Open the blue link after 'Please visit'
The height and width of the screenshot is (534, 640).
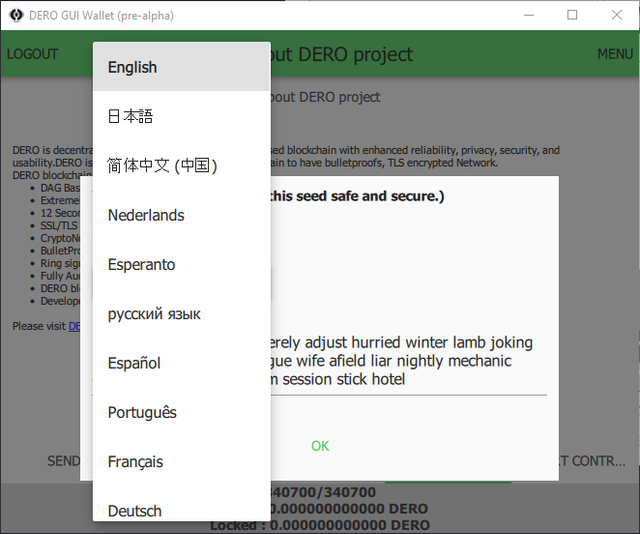pyautogui.click(x=74, y=326)
